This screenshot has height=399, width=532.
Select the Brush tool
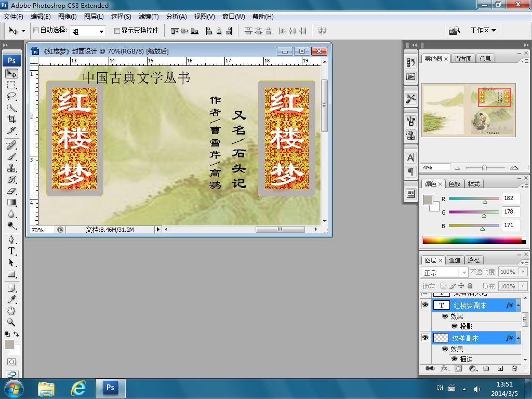click(x=11, y=157)
